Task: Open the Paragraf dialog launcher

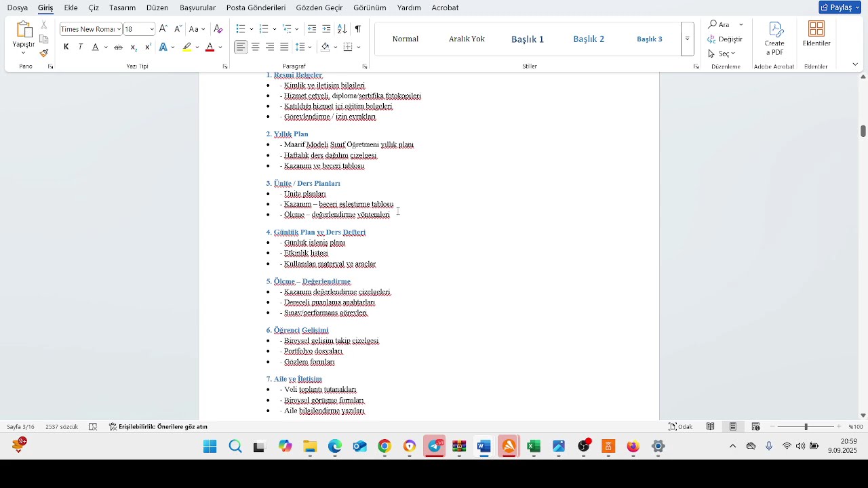Action: [365, 66]
